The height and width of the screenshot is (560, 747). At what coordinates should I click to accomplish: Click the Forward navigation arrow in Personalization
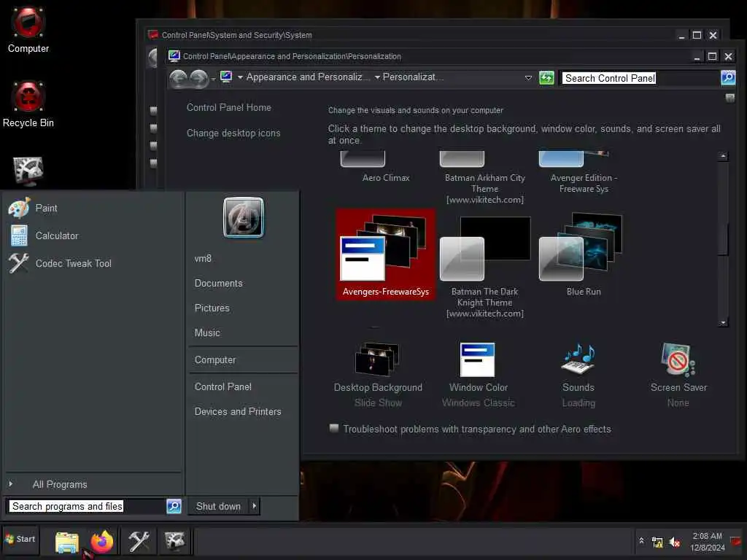coord(198,78)
